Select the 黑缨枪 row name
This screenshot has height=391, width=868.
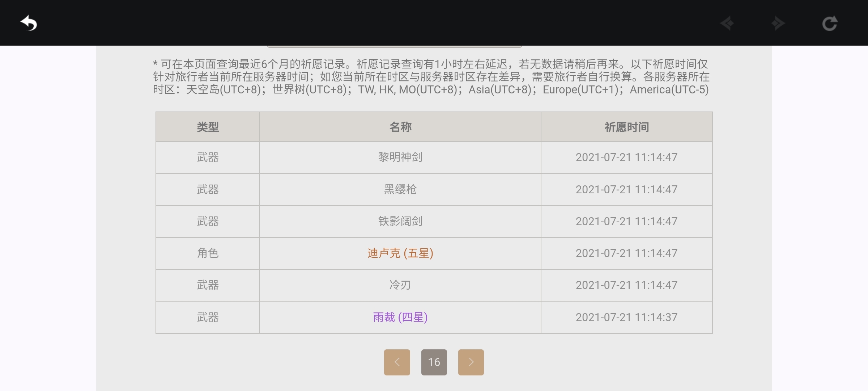(400, 189)
